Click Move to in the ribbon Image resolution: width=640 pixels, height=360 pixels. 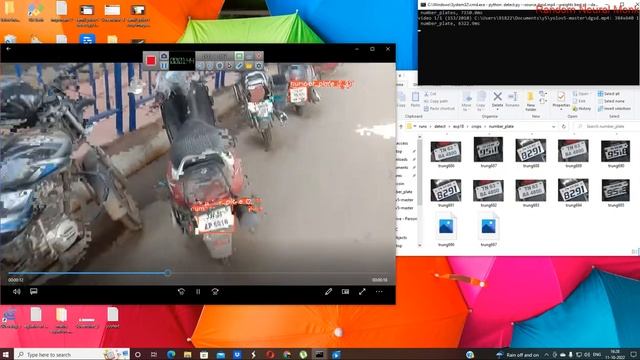pyautogui.click(x=467, y=101)
